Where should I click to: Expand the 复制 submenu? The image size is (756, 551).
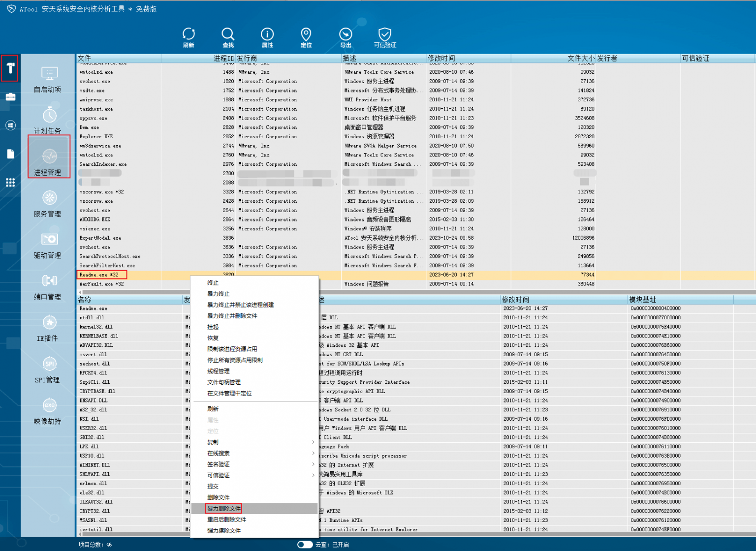tap(213, 442)
